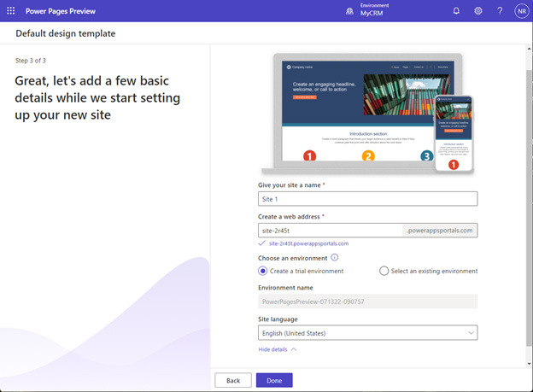Open the help question mark
The height and width of the screenshot is (392, 533).
[500, 11]
